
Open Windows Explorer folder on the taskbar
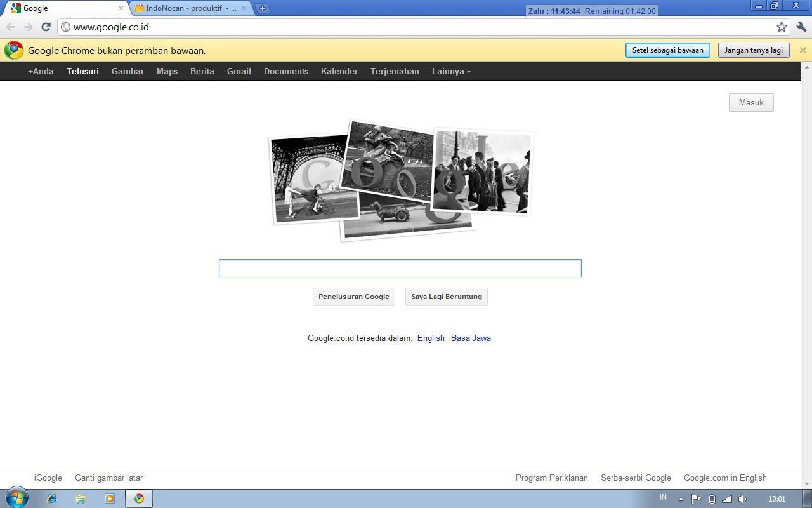point(81,498)
